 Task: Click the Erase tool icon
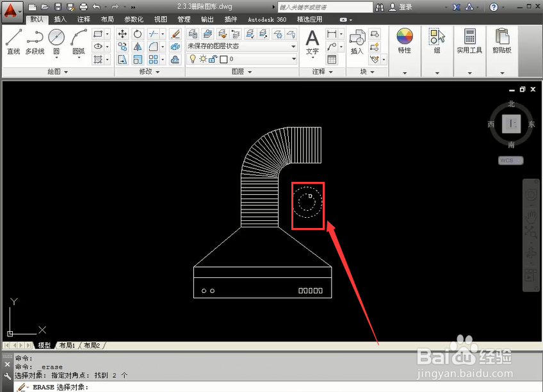[175, 34]
